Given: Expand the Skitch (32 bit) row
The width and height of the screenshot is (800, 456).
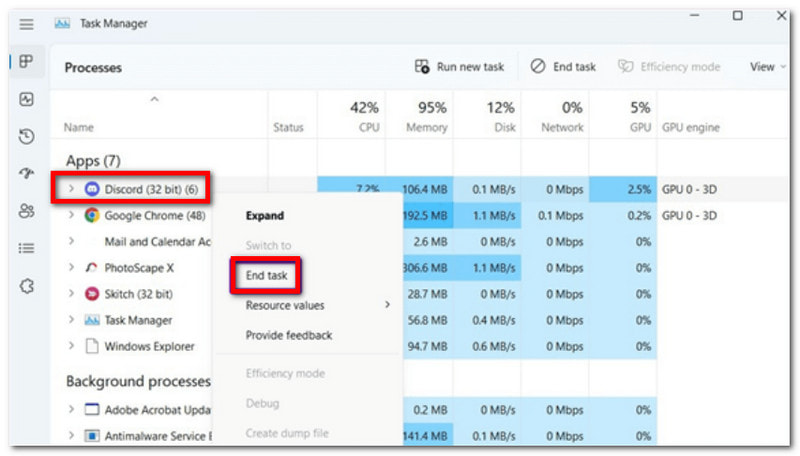Looking at the screenshot, I should [x=71, y=294].
